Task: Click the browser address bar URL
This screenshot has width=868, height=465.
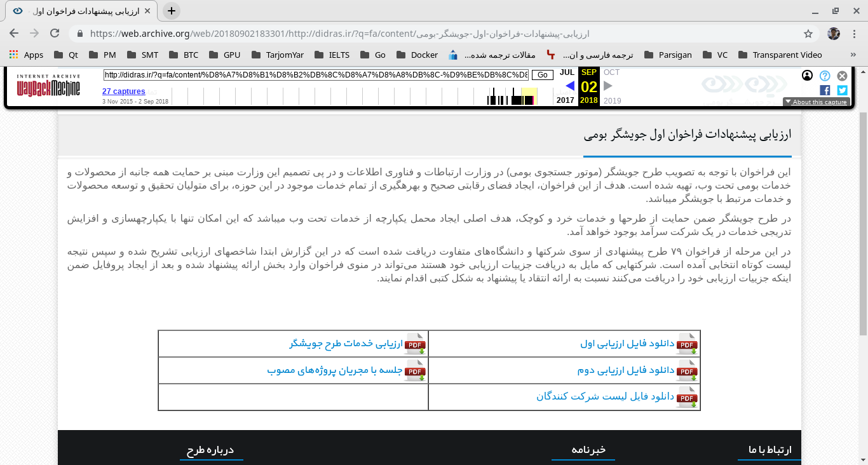Action: (x=339, y=34)
